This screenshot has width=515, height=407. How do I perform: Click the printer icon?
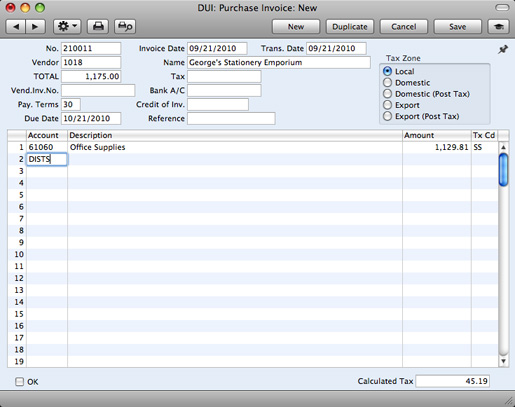click(98, 27)
